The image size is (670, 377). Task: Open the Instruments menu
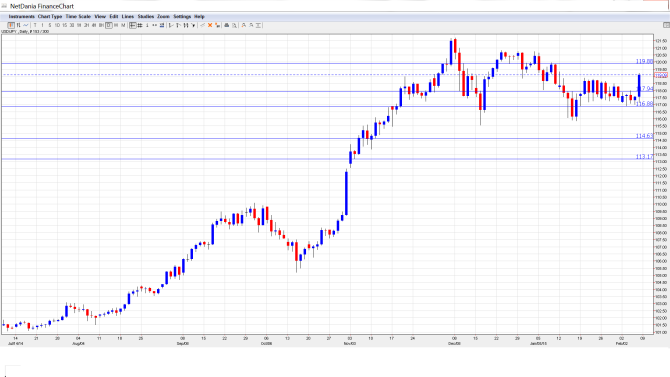point(21,16)
